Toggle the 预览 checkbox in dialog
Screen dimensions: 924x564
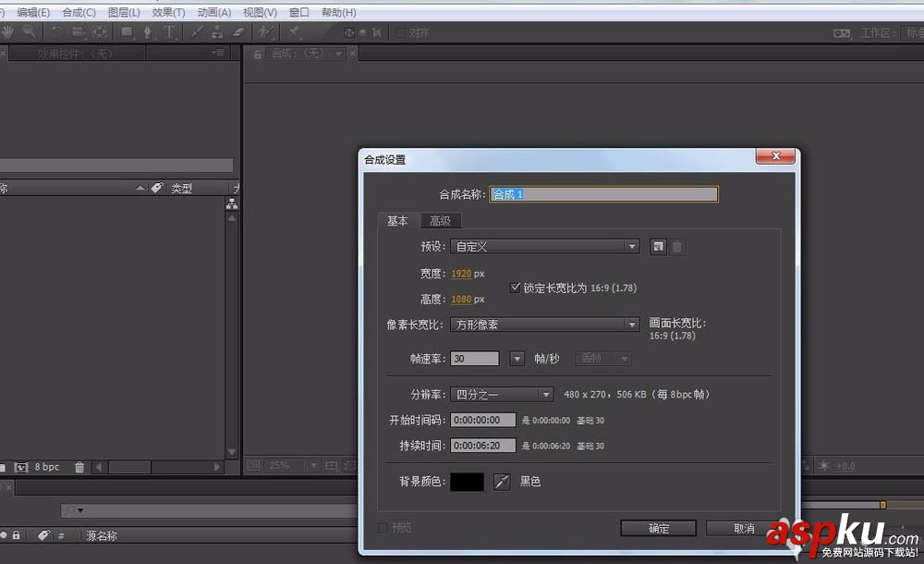(383, 527)
